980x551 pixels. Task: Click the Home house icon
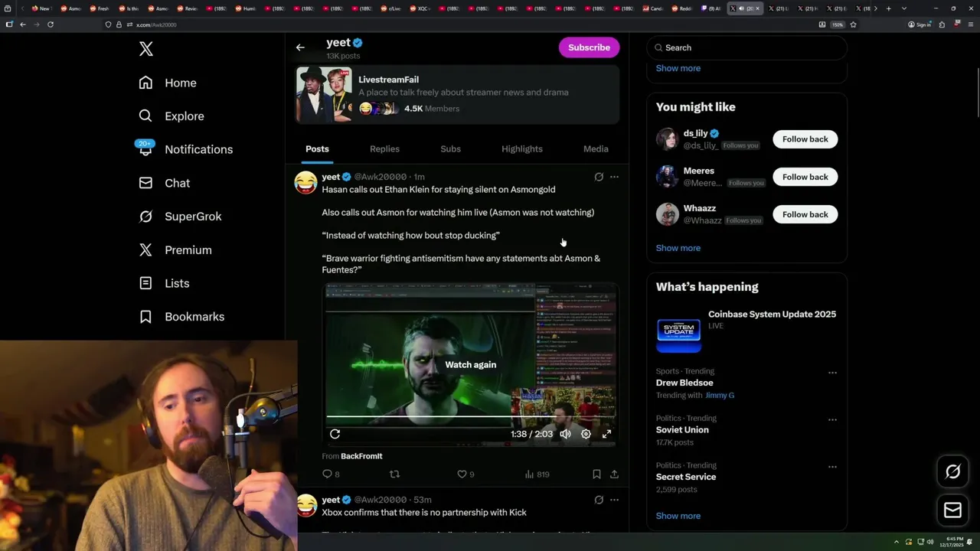click(x=145, y=83)
